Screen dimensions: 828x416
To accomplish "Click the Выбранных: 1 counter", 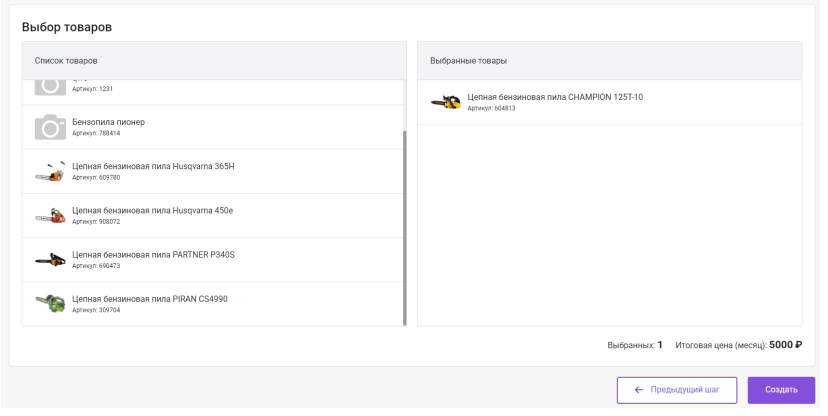I will pyautogui.click(x=635, y=345).
